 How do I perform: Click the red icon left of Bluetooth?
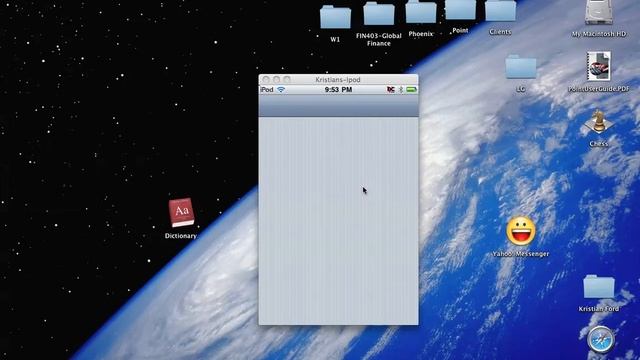click(391, 89)
